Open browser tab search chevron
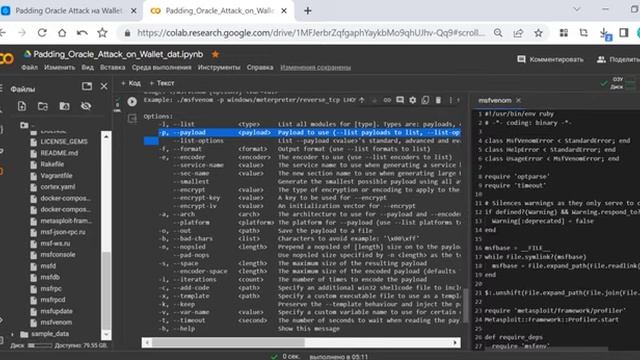 [x=577, y=9]
